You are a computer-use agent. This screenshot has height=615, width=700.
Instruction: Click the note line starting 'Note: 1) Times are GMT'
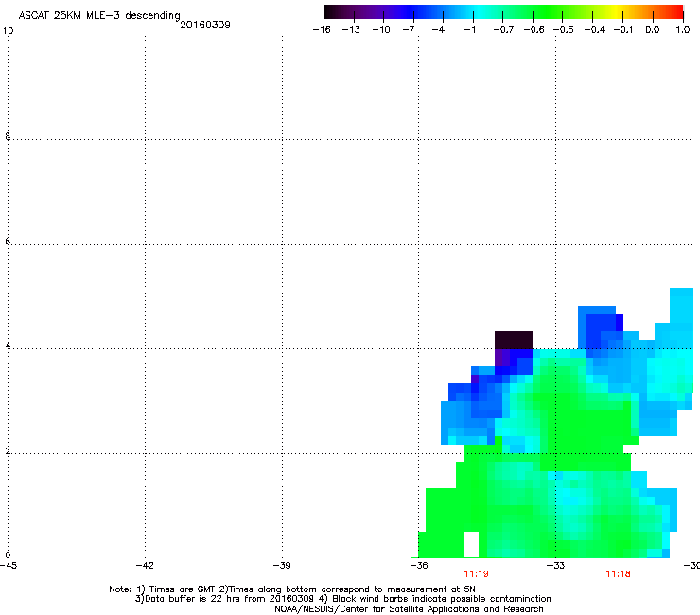point(292,589)
